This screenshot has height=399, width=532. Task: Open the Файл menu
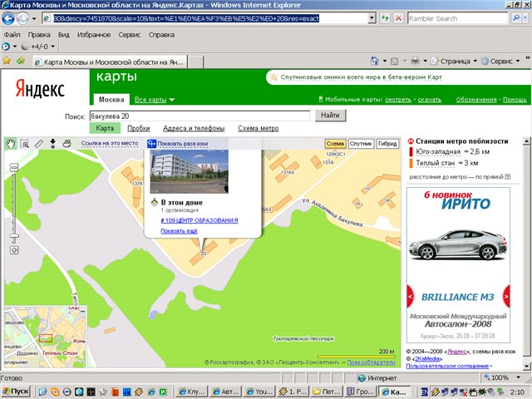12,35
